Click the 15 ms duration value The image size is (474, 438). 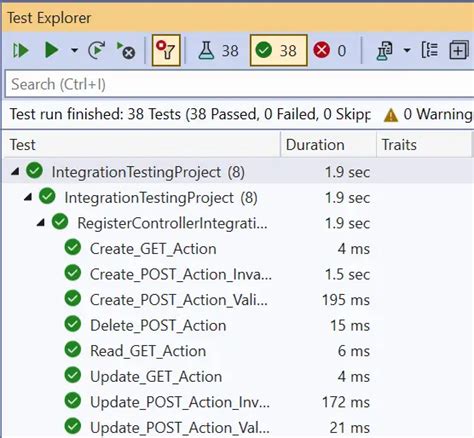pyautogui.click(x=350, y=326)
